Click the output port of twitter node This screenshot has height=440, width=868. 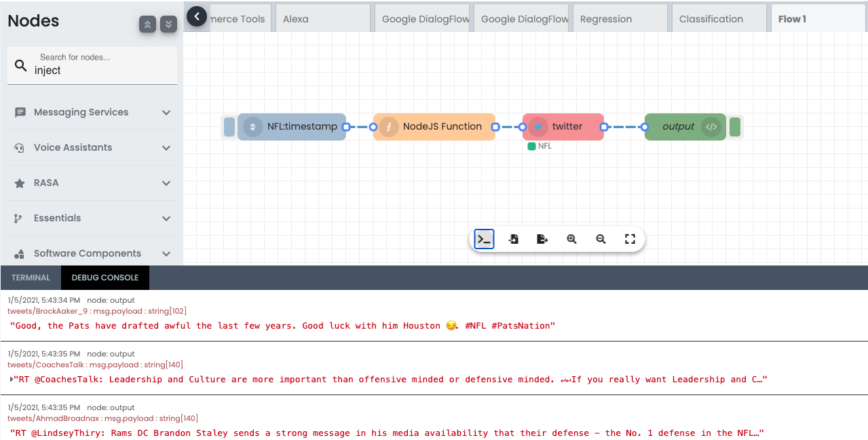point(604,127)
